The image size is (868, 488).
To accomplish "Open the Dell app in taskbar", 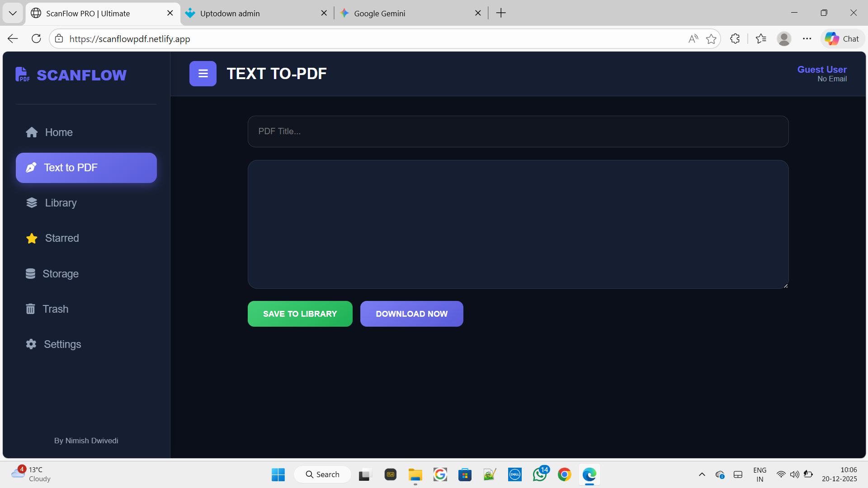I will point(514,474).
